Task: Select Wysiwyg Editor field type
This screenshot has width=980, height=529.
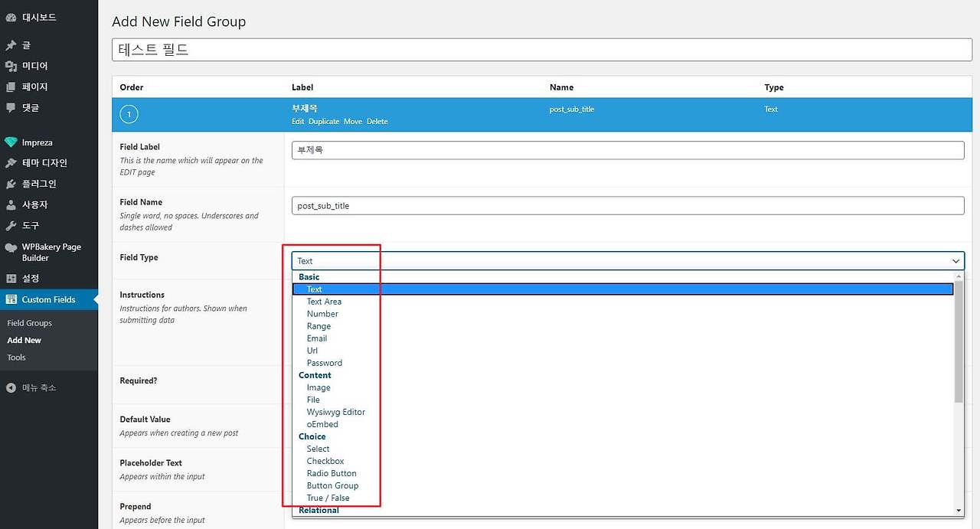Action: (623, 412)
